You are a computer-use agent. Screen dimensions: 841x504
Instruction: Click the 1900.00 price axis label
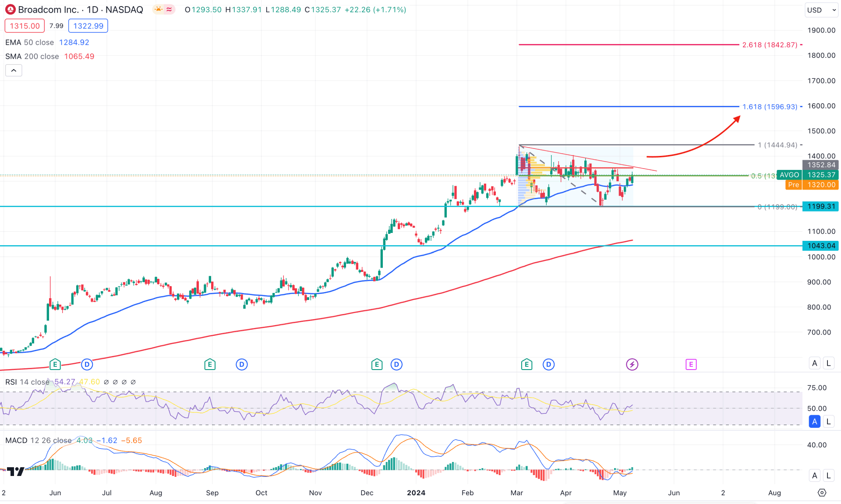coord(821,30)
